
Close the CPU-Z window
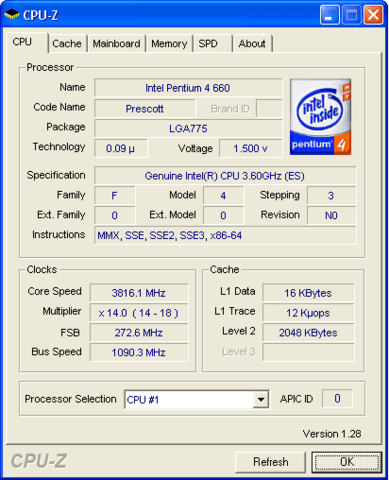pos(373,15)
